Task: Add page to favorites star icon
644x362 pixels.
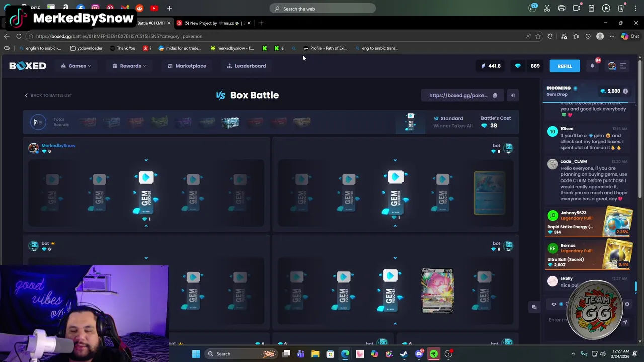Action: (x=538, y=36)
